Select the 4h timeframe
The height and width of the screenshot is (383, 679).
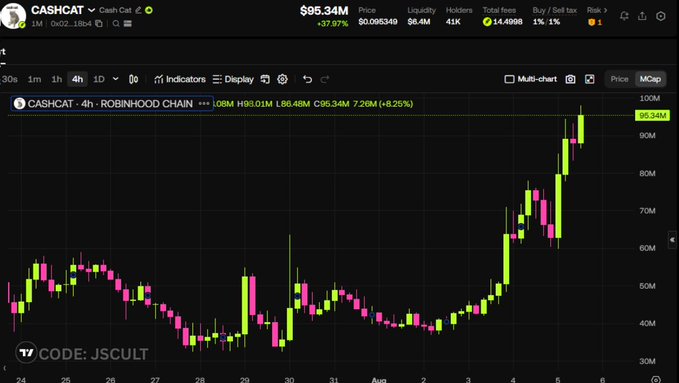[x=77, y=79]
